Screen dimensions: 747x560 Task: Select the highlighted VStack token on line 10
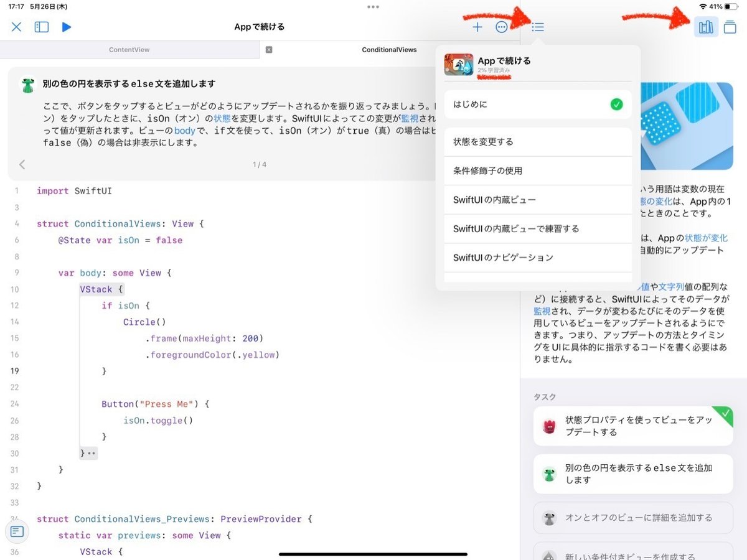[x=96, y=289]
